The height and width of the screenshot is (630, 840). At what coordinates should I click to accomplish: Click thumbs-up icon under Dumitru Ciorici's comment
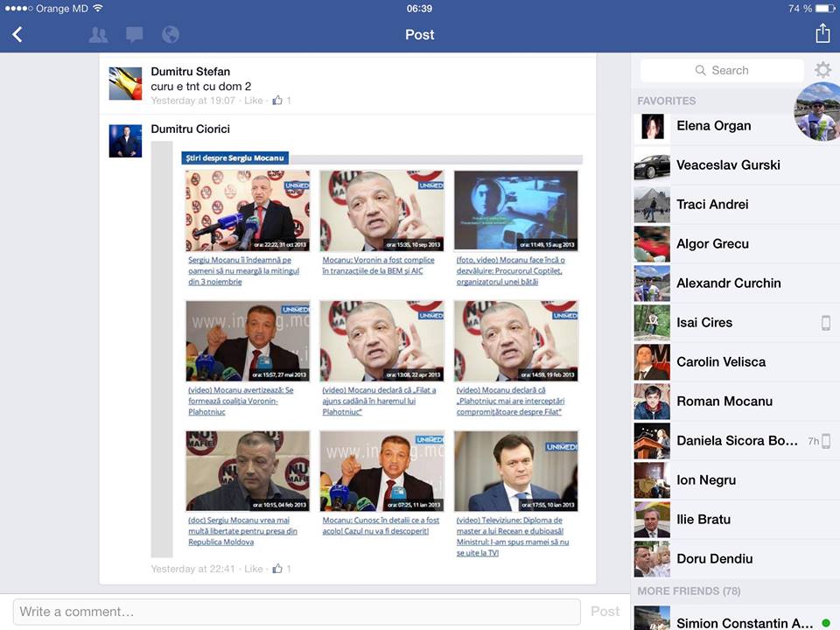[x=277, y=569]
